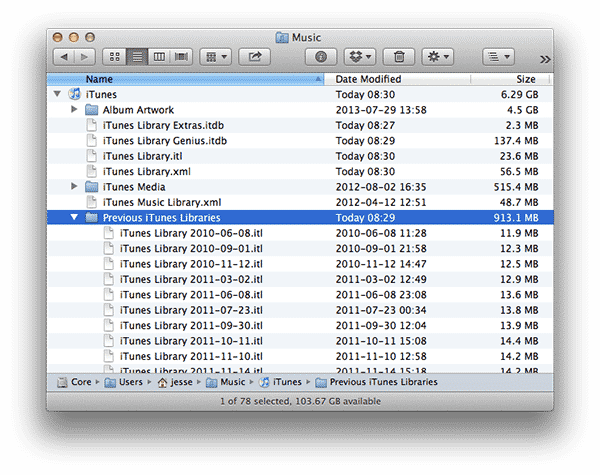The width and height of the screenshot is (600, 475).
Task: Open the Dropbox toolbar menu
Action: click(x=360, y=57)
